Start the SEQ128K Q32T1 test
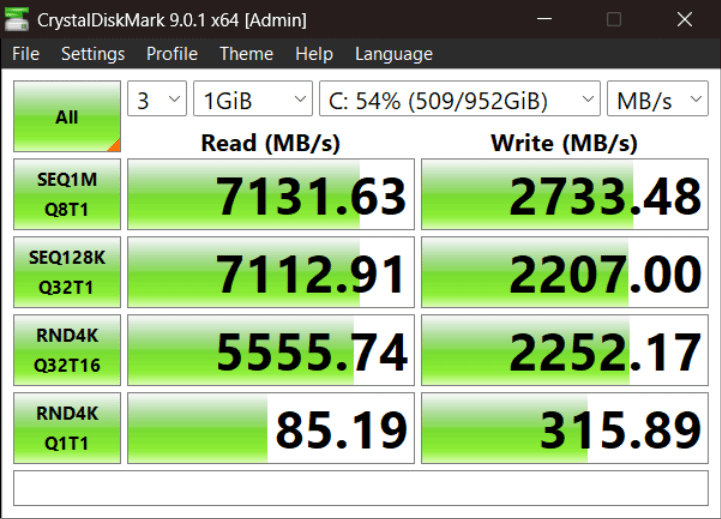This screenshot has height=519, width=721. click(67, 272)
